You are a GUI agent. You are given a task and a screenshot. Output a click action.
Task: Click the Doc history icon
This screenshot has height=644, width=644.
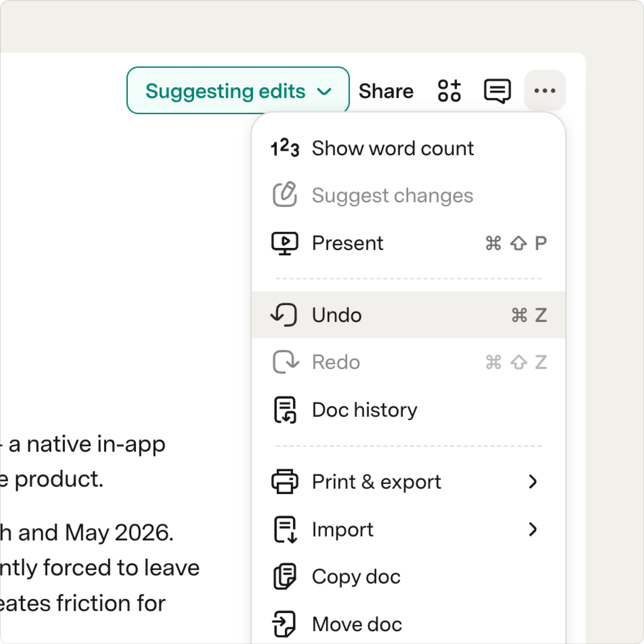point(285,410)
